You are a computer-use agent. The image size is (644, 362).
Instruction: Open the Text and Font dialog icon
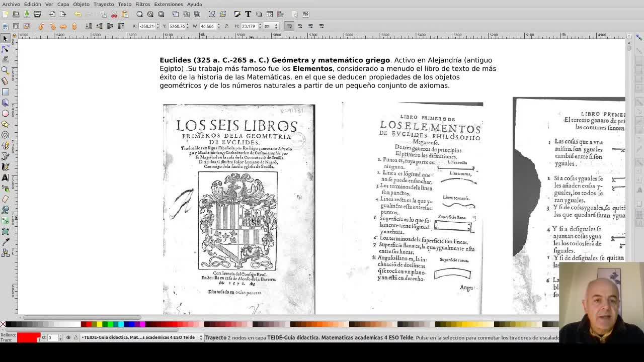tap(248, 14)
